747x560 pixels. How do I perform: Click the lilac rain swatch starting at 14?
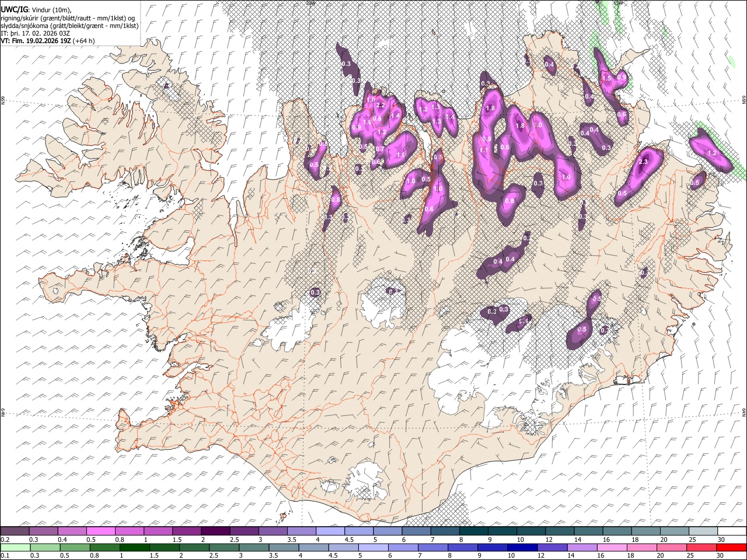pos(581,547)
